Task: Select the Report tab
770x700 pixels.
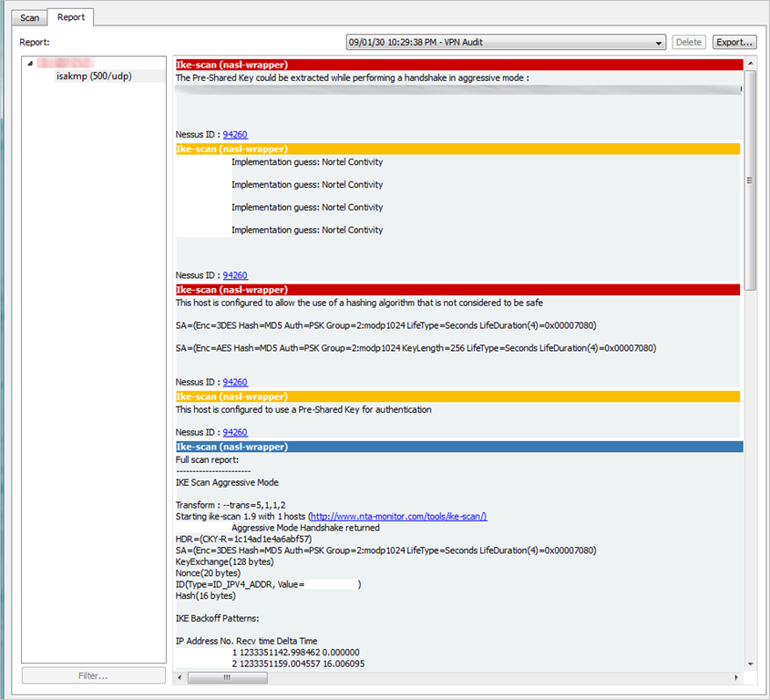Action: 71,16
